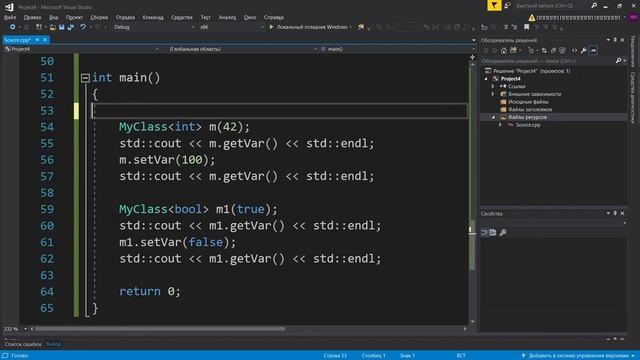Viewport: 640px width, 360px height.
Task: Open the Debug (Отладка) menu
Action: 125,18
